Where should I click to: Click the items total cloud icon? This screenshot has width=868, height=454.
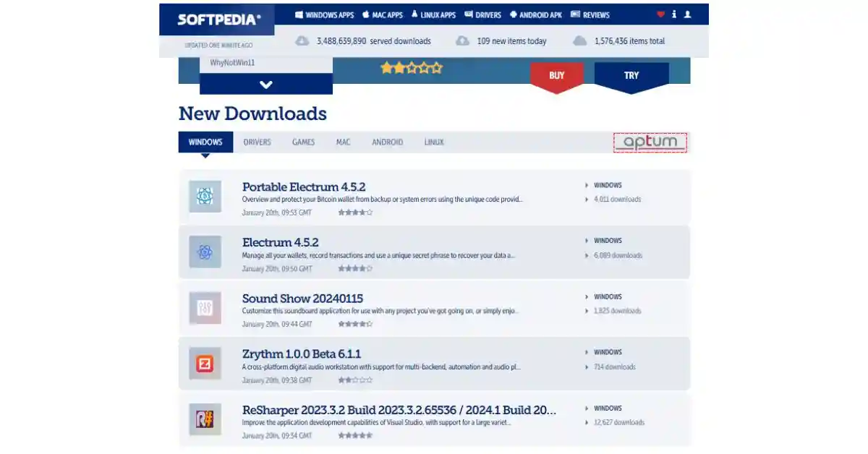tap(579, 41)
